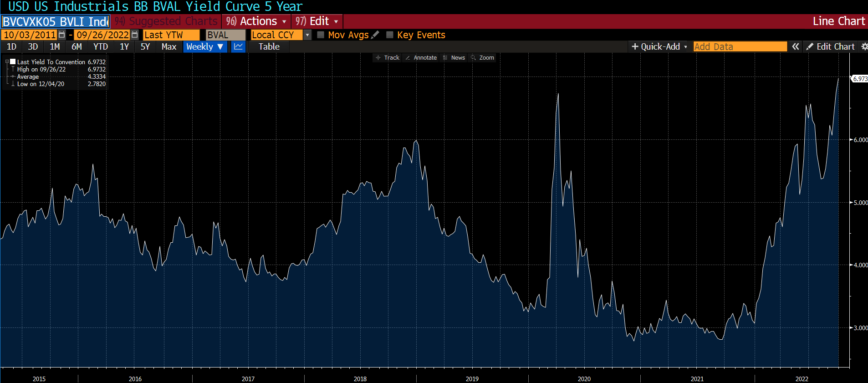Enable the Mov Avgs checkbox
Viewport: 868px width, 383px height.
click(321, 35)
